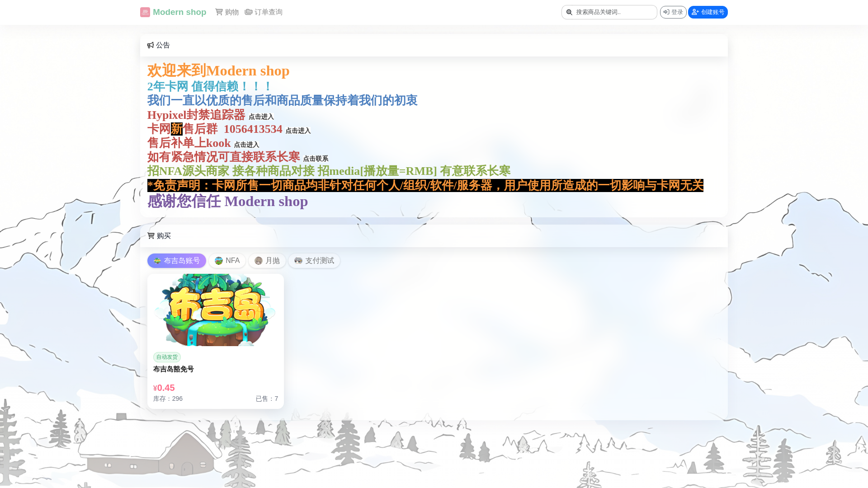Select the 月抛 category tab
The width and height of the screenshot is (868, 488).
(x=267, y=261)
